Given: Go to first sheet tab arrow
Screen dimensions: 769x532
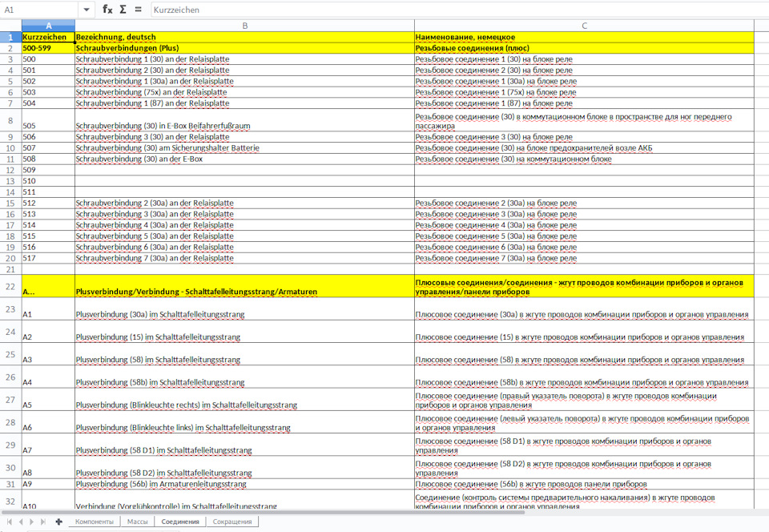Looking at the screenshot, I should pos(10,522).
